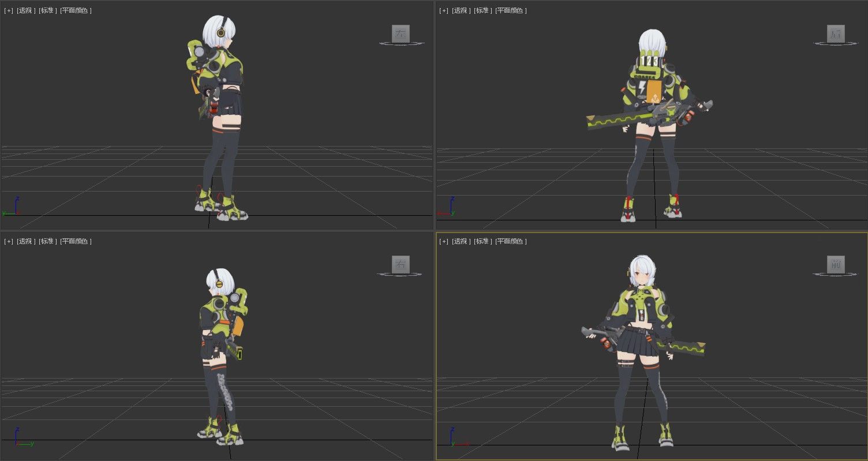Open the 透视 menu in bottom-left viewport
The height and width of the screenshot is (461, 868).
point(26,241)
